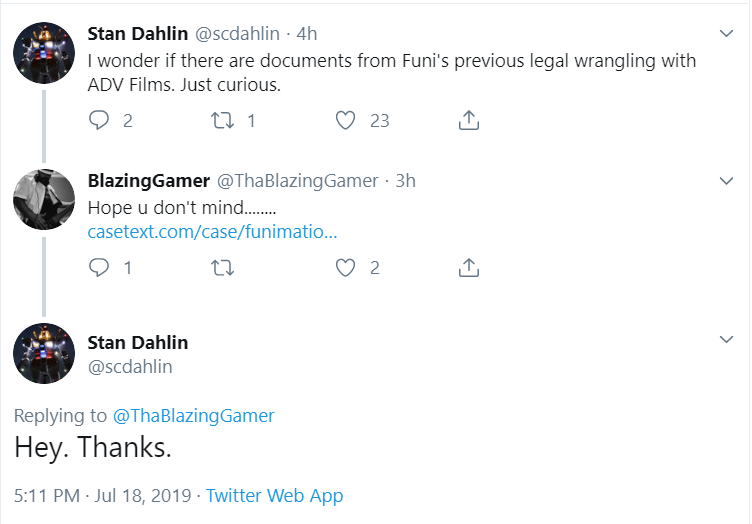Image resolution: width=752 pixels, height=524 pixels.
Task: Like BlazingGamer's tweet with 2 likes
Action: (345, 268)
